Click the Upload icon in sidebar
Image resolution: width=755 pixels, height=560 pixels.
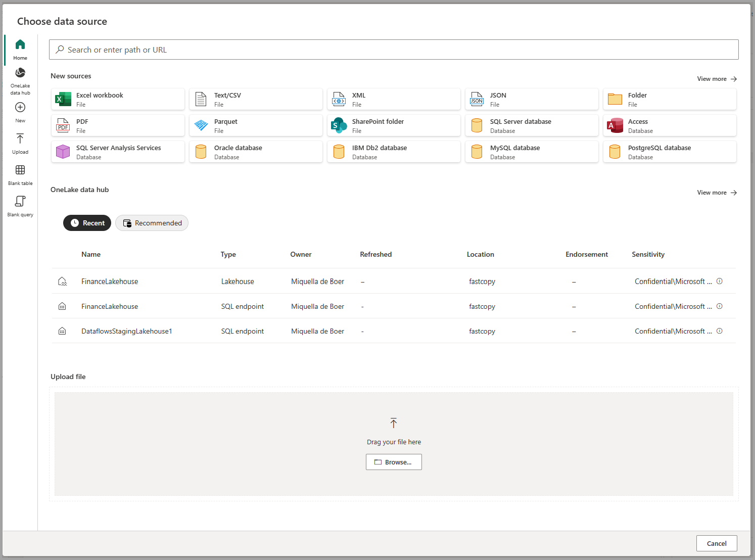[x=20, y=139]
